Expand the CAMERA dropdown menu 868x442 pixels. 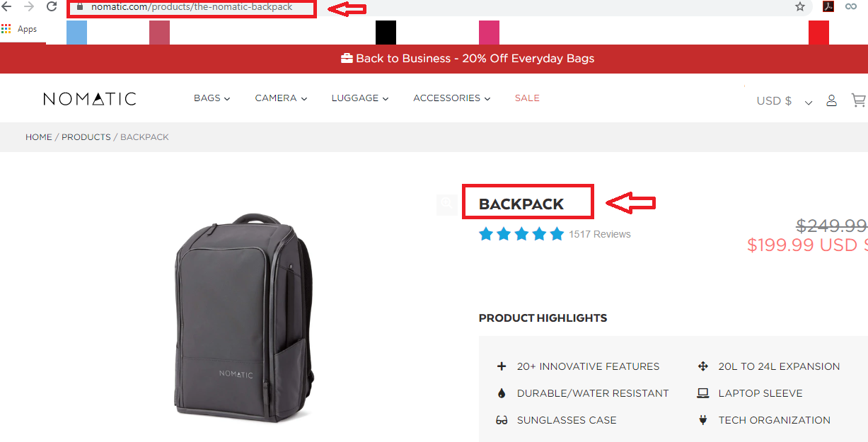[281, 98]
